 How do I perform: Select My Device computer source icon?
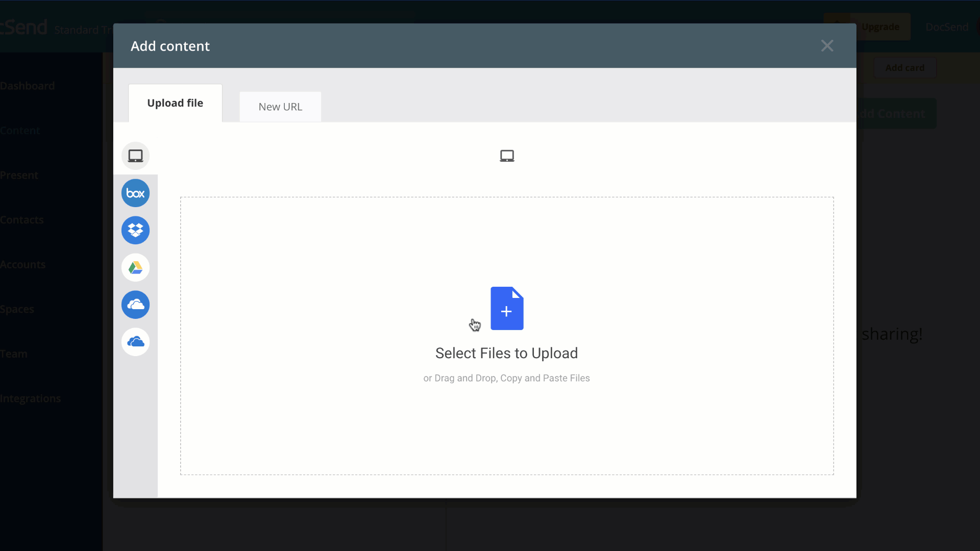tap(135, 156)
